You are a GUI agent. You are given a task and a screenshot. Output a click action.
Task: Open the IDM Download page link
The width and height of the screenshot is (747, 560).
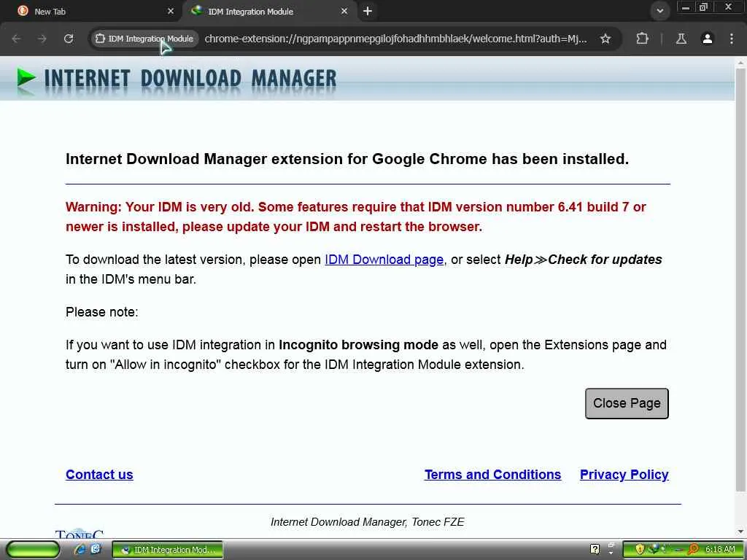pos(384,260)
